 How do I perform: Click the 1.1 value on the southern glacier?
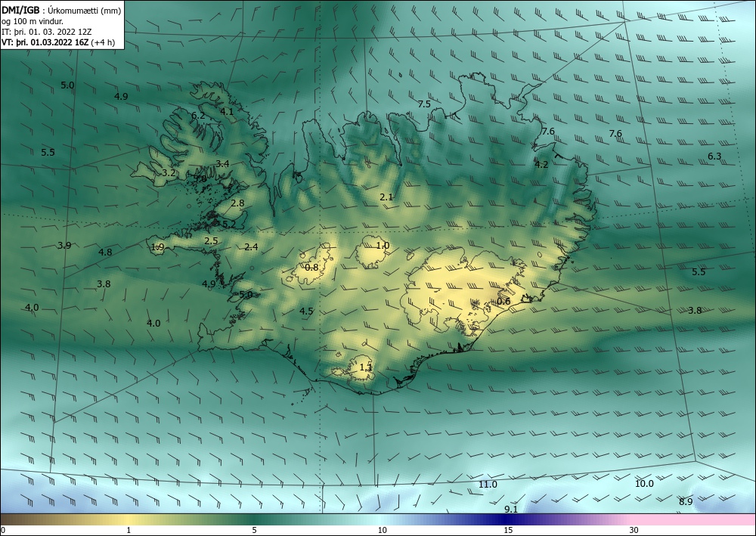[366, 367]
